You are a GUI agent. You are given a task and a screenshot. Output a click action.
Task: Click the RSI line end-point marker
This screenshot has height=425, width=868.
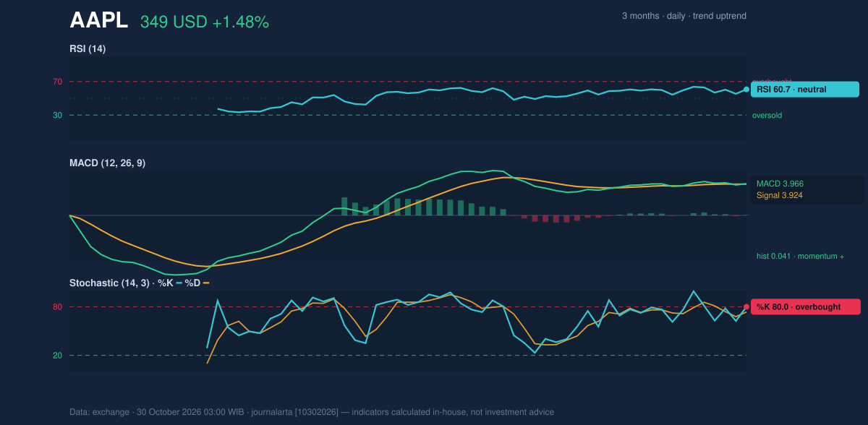[746, 90]
